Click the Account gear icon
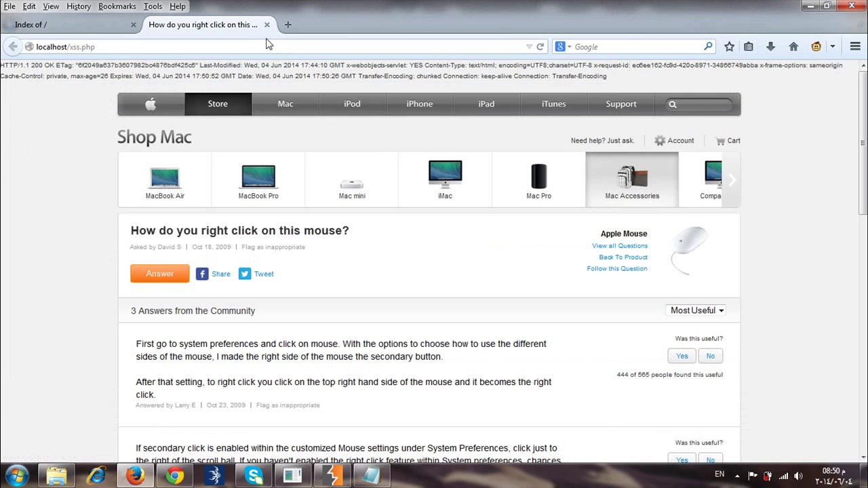The height and width of the screenshot is (488, 868). (x=660, y=140)
